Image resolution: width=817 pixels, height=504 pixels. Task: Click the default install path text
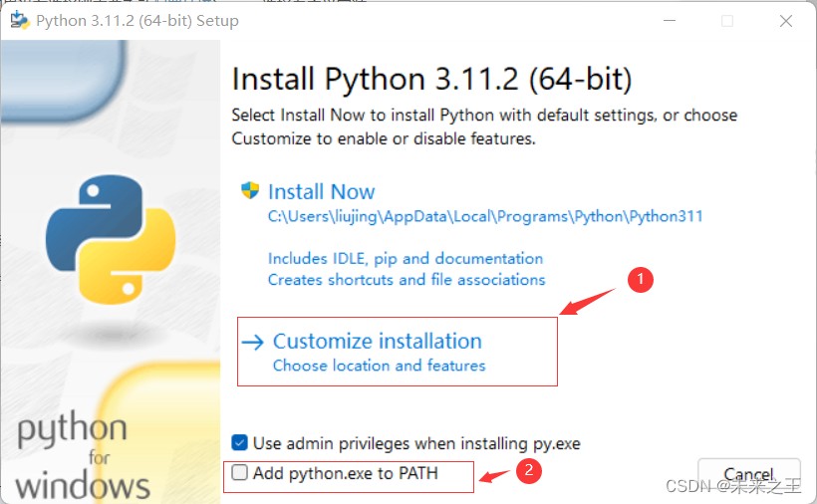(x=485, y=216)
